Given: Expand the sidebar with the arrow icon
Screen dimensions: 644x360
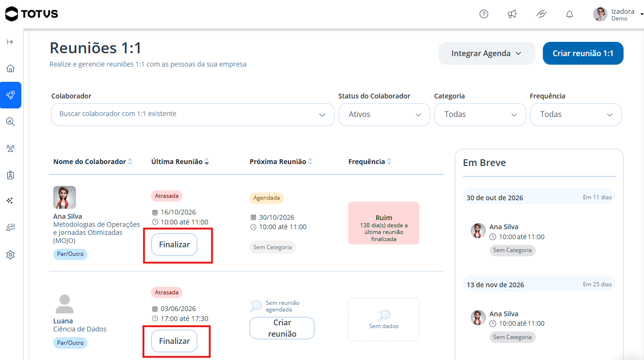Looking at the screenshot, I should pyautogui.click(x=10, y=42).
